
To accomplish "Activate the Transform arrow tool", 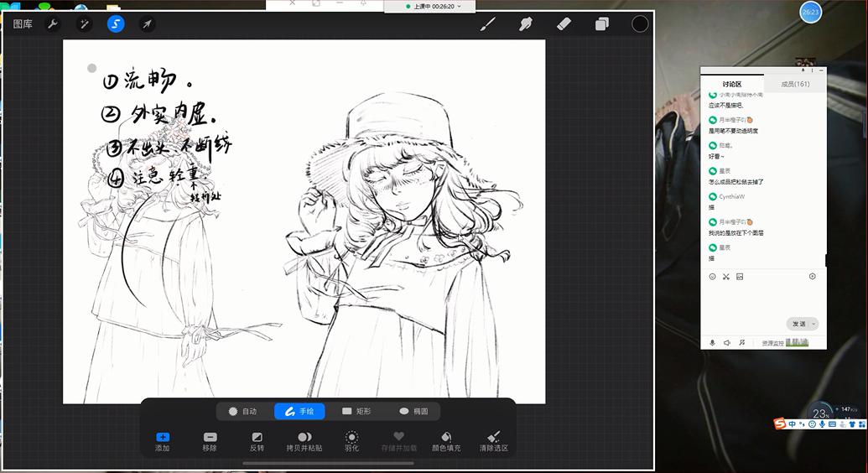I will click(x=147, y=23).
